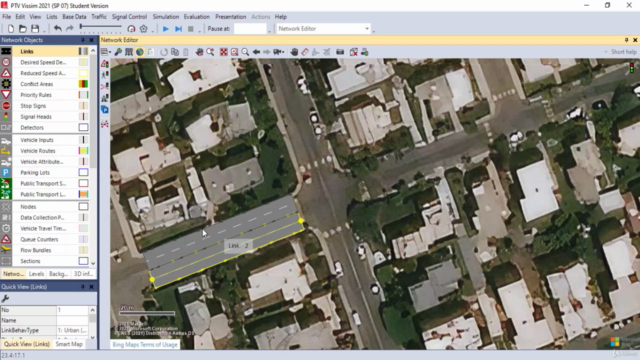Select the Queue Counters icon
Screen dimensions: 640x360
(x=6, y=239)
